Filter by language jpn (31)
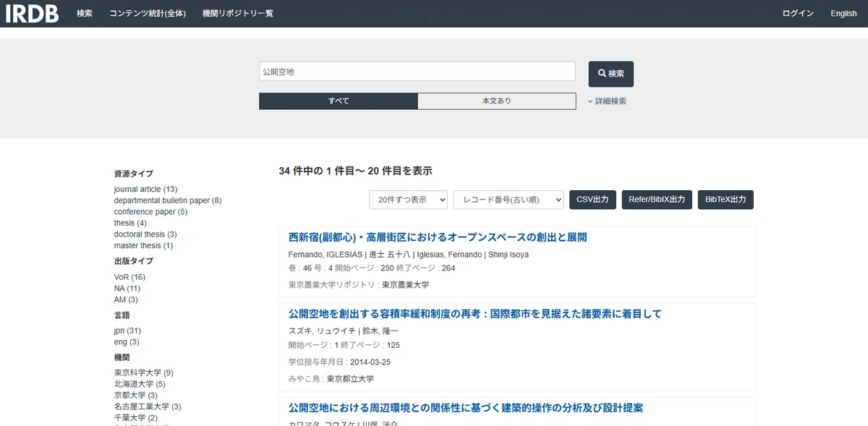The width and height of the screenshot is (868, 426). (x=127, y=331)
